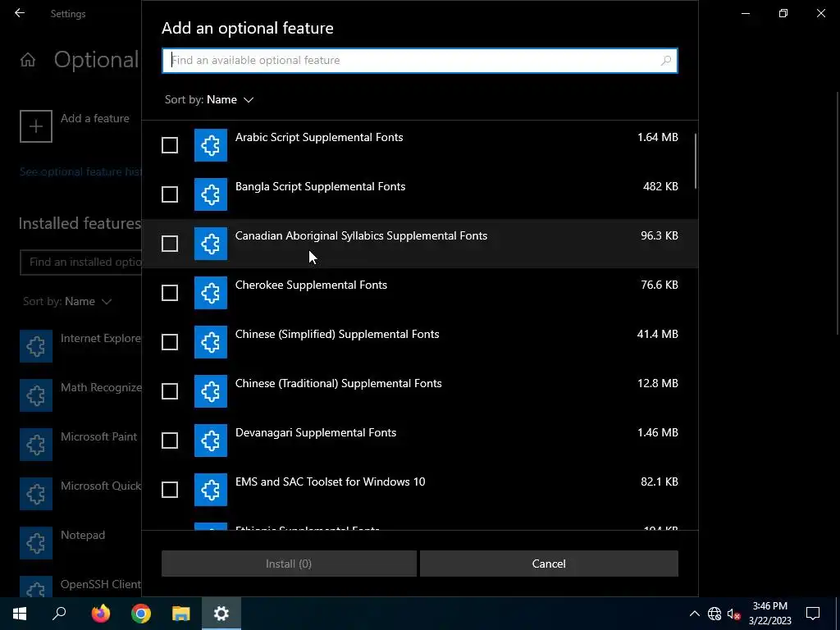Click the EMS and SAC Toolset icon
Viewport: 840px width, 630px height.
pyautogui.click(x=211, y=490)
